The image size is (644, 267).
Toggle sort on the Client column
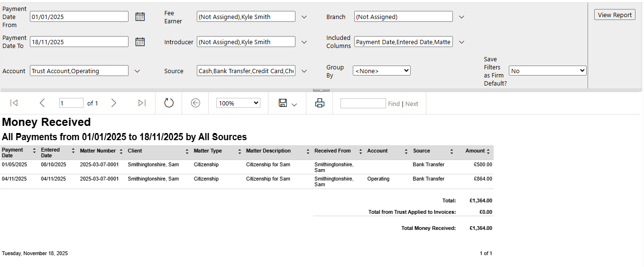pyautogui.click(x=187, y=151)
